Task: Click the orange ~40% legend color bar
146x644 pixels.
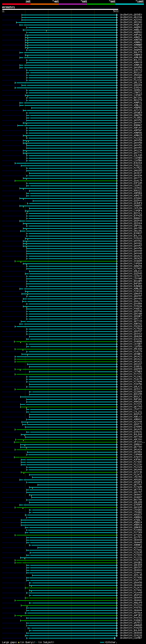Action: 45,4
